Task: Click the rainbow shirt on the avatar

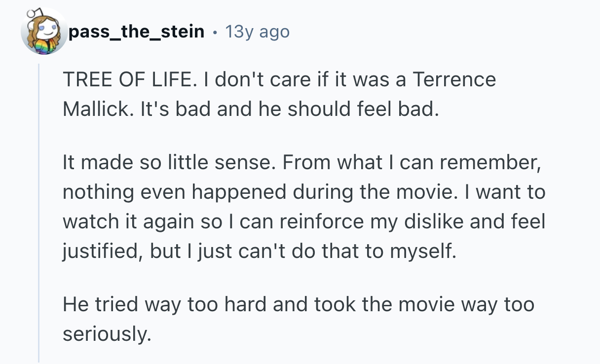Action: (46, 46)
